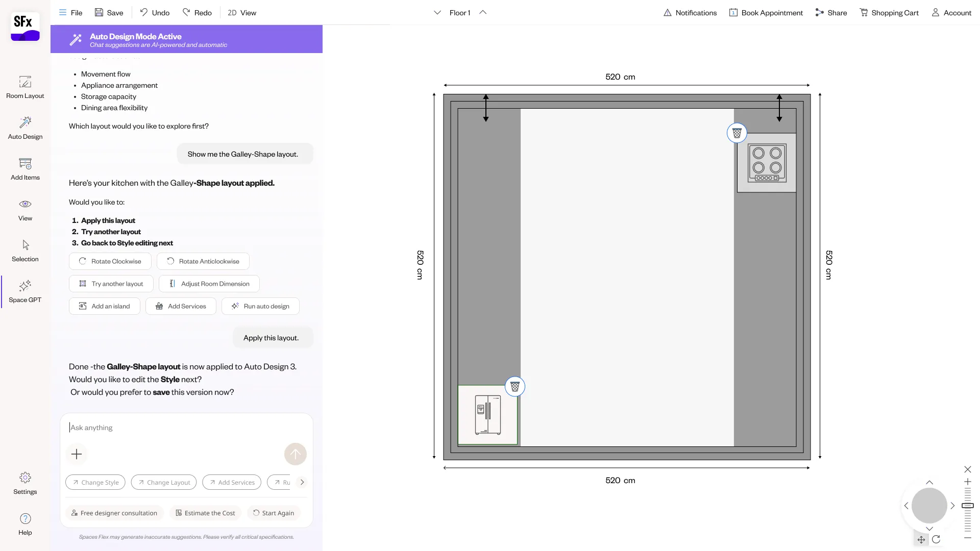Click the plus attachment button in chat
This screenshot has width=980, height=551.
pyautogui.click(x=77, y=454)
